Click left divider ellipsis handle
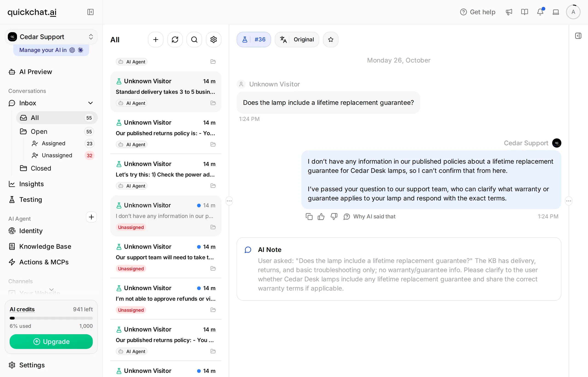Image resolution: width=588 pixels, height=377 pixels. point(229,201)
